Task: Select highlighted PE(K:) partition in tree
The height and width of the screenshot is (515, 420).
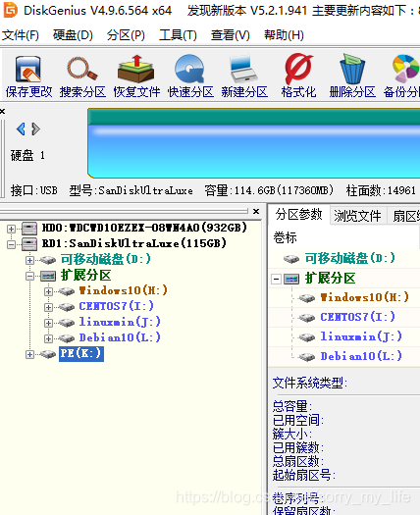Action: tap(81, 354)
